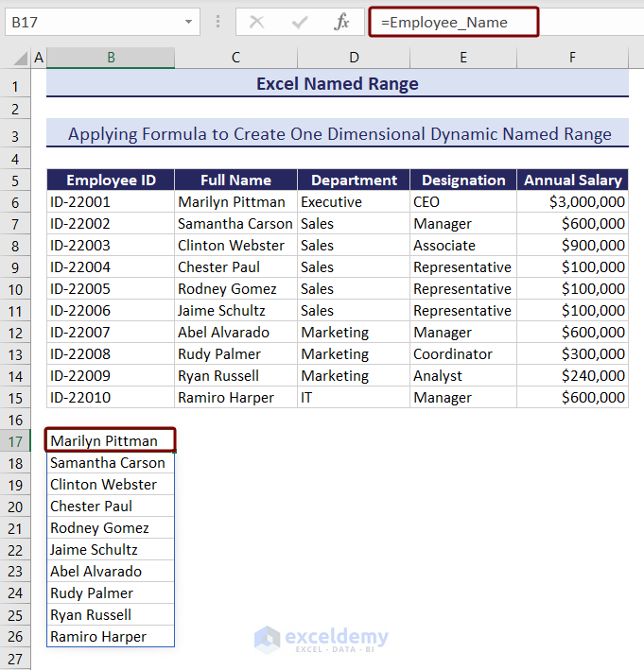Open the Insert Function fx icon

pos(341,22)
